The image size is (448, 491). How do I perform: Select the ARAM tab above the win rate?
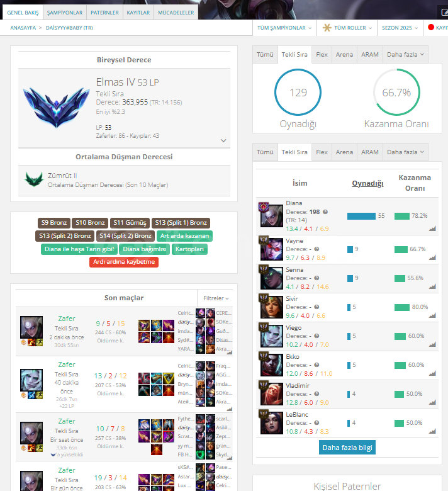pyautogui.click(x=370, y=55)
